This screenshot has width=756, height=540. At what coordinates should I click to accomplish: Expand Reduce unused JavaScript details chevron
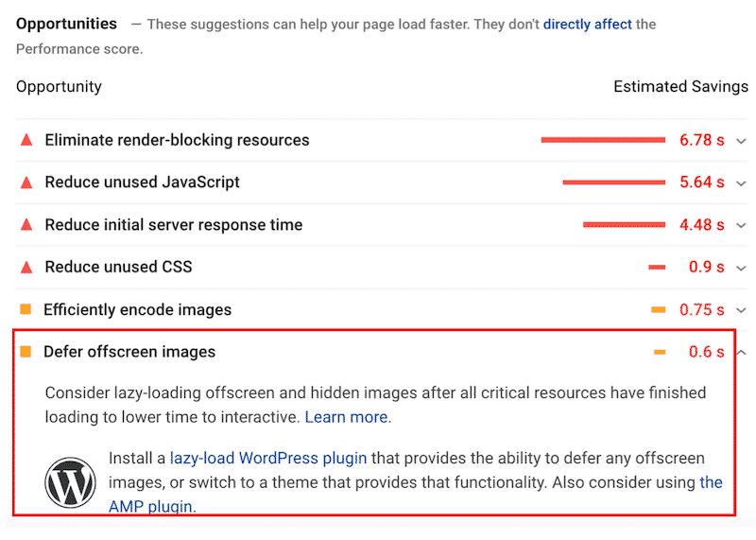(x=741, y=183)
